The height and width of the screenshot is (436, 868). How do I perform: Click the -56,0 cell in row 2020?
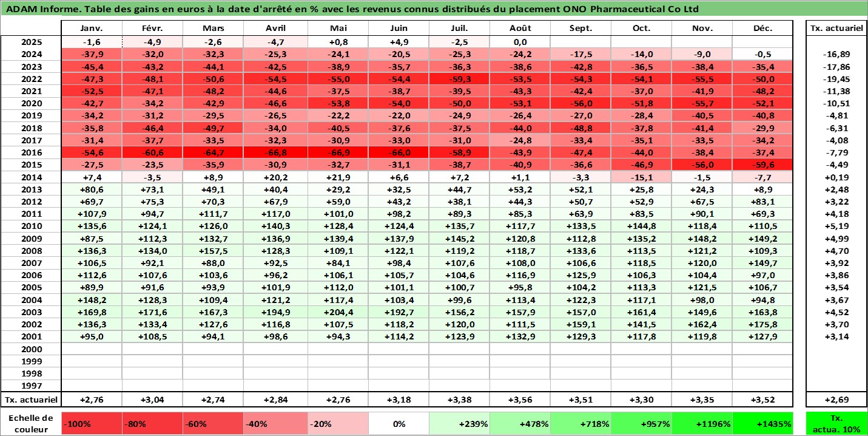point(580,103)
